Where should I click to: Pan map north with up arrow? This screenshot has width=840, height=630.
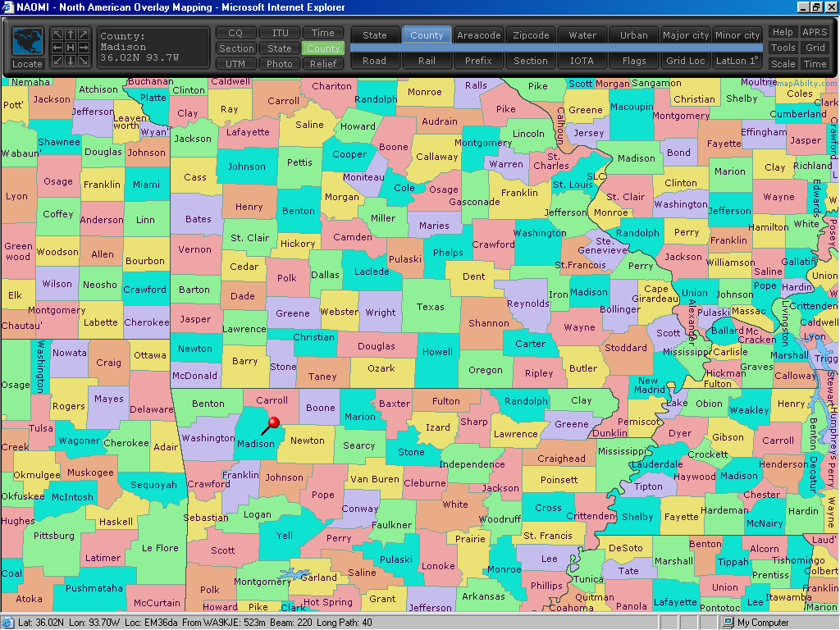[x=71, y=34]
